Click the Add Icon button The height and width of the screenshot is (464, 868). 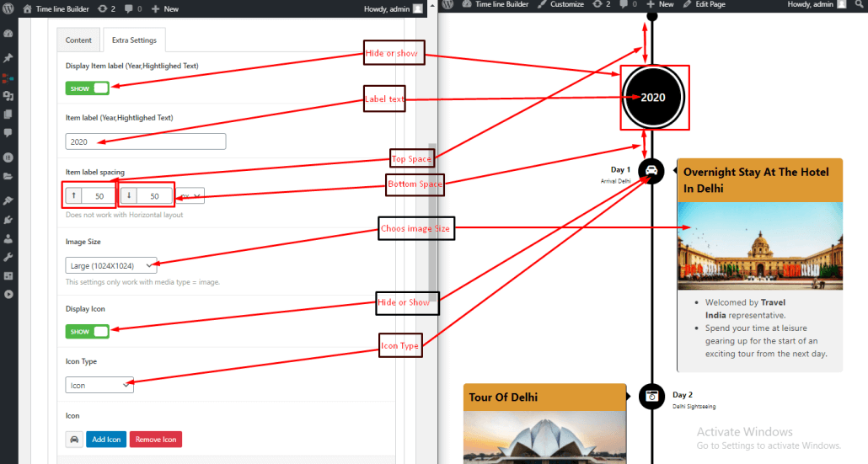[x=105, y=440]
